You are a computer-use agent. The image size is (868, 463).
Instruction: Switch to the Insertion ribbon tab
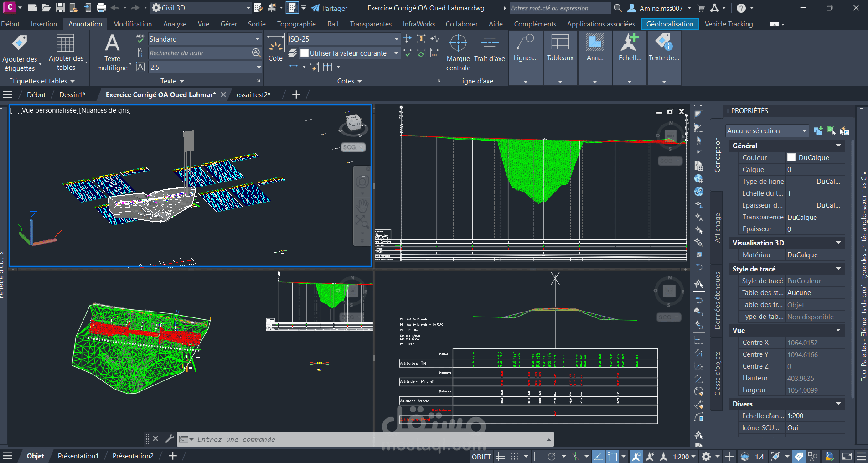pos(44,24)
